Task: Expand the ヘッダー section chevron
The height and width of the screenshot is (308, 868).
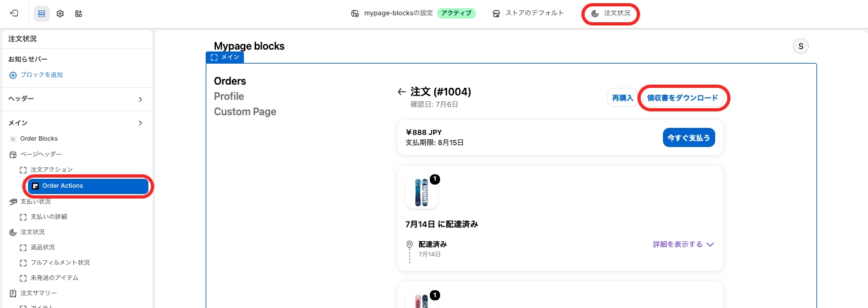Action: pyautogui.click(x=140, y=99)
